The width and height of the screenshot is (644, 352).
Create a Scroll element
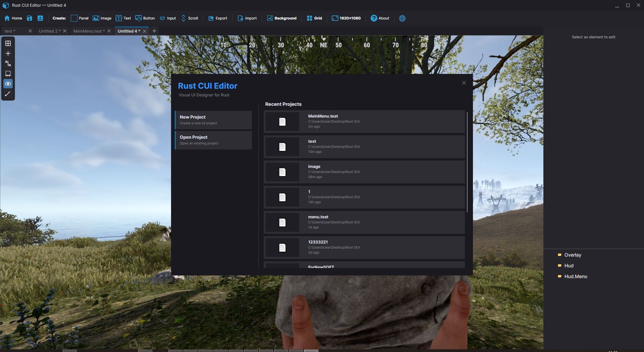[190, 18]
